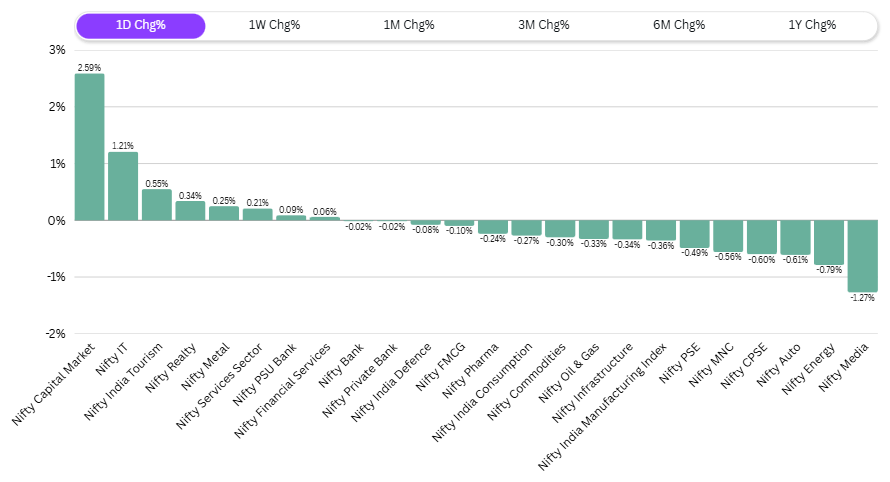Click the Nifty Metal bar
The width and height of the screenshot is (890, 482).
tap(224, 213)
